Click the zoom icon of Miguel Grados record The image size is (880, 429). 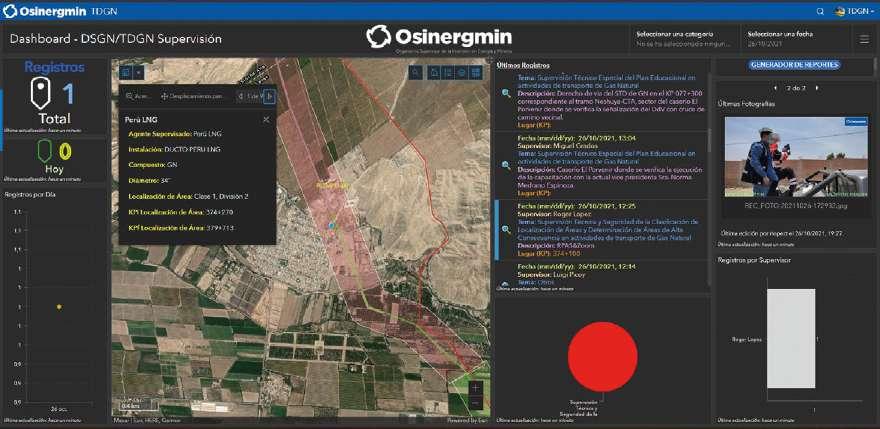[x=506, y=165]
